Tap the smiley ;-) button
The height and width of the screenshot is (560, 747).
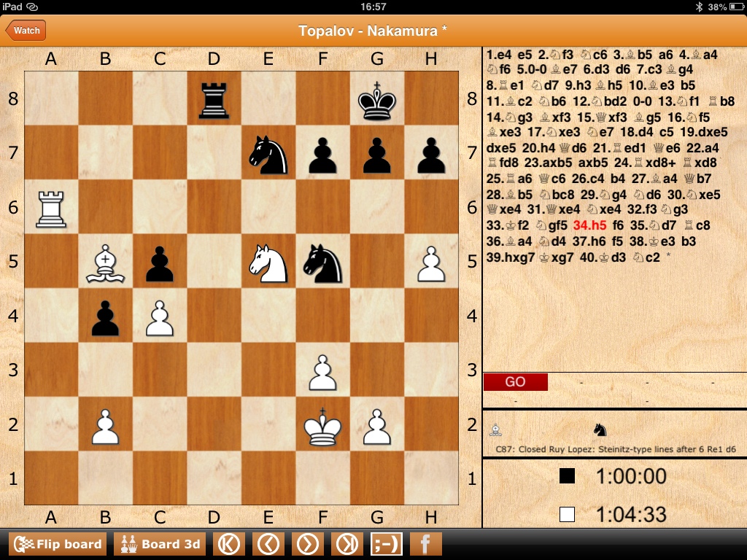pyautogui.click(x=386, y=544)
